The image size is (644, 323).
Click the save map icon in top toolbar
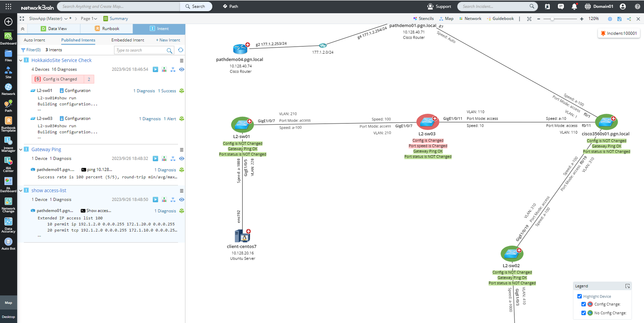click(x=619, y=19)
